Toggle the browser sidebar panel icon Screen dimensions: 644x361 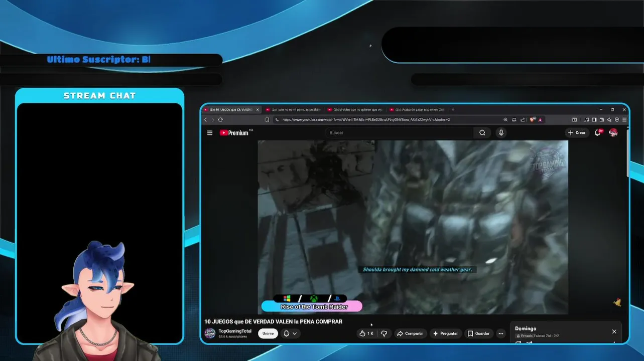click(x=594, y=120)
